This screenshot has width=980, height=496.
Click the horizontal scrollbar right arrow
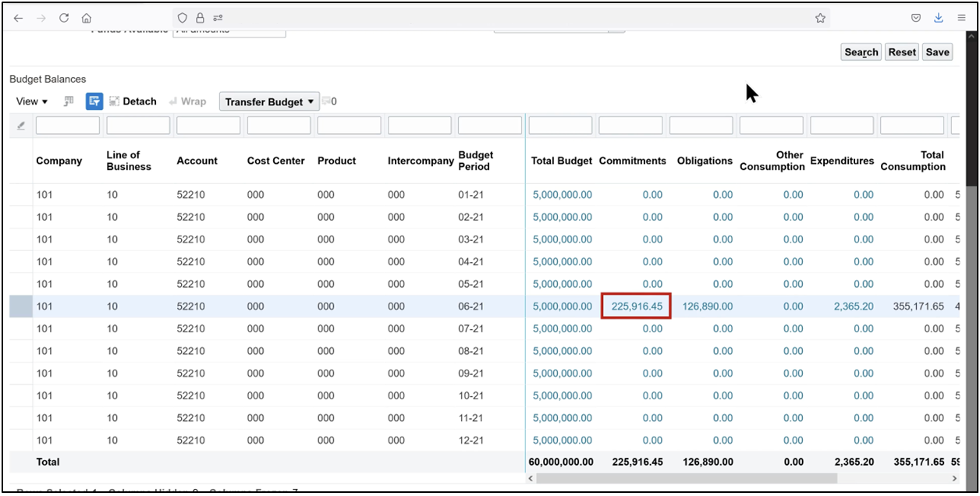coord(953,478)
